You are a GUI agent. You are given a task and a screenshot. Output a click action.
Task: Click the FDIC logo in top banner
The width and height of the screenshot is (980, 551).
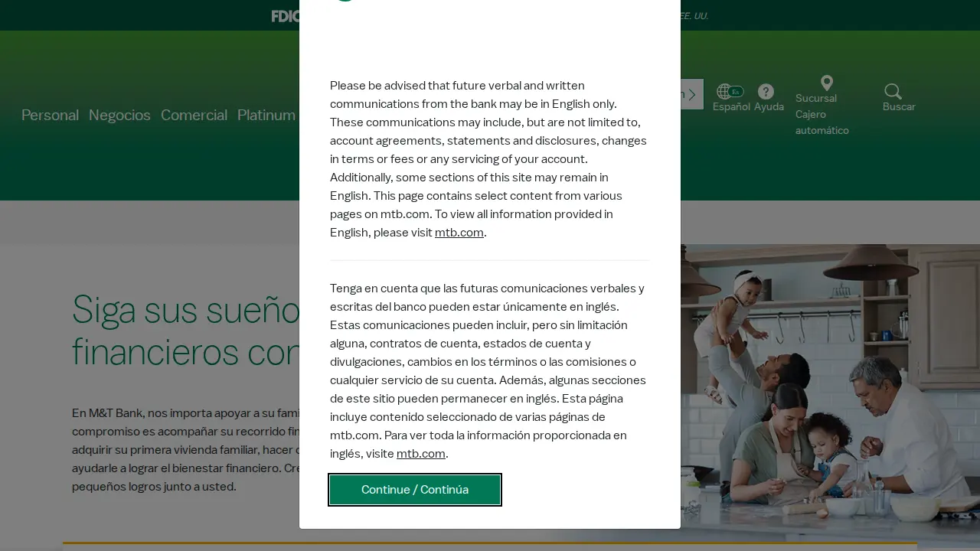[x=286, y=16]
